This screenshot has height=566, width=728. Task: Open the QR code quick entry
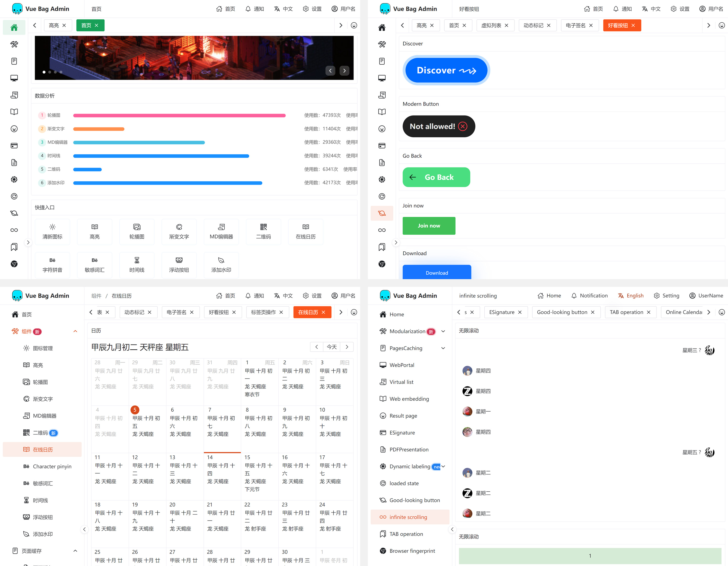pos(263,231)
